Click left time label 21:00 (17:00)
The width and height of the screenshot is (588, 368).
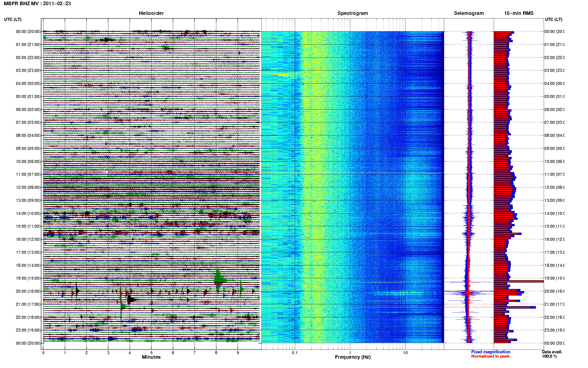tap(28, 304)
